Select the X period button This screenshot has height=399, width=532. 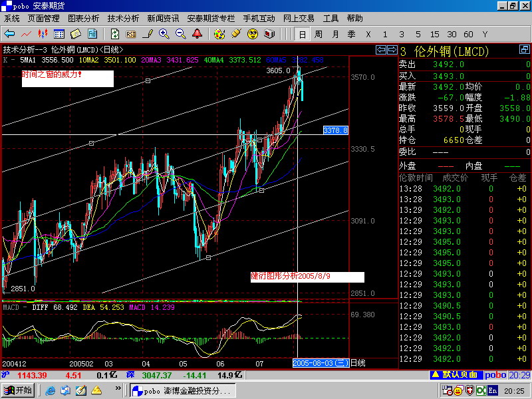click(368, 35)
